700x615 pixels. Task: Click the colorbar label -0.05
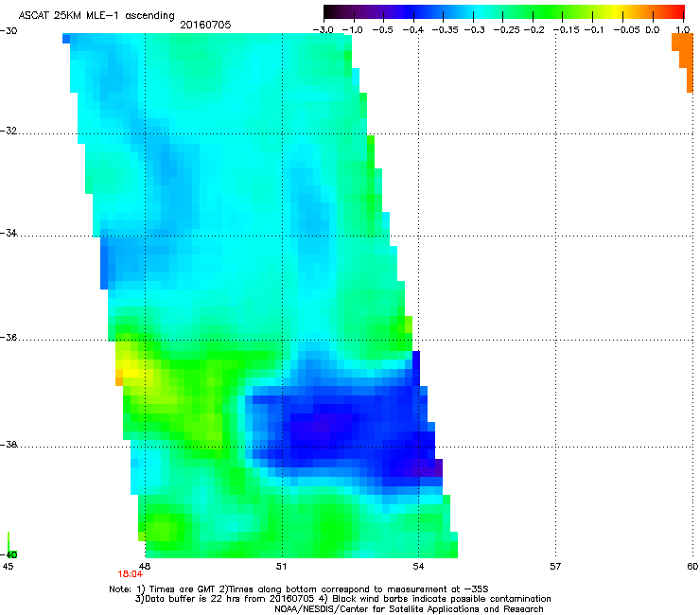(627, 30)
